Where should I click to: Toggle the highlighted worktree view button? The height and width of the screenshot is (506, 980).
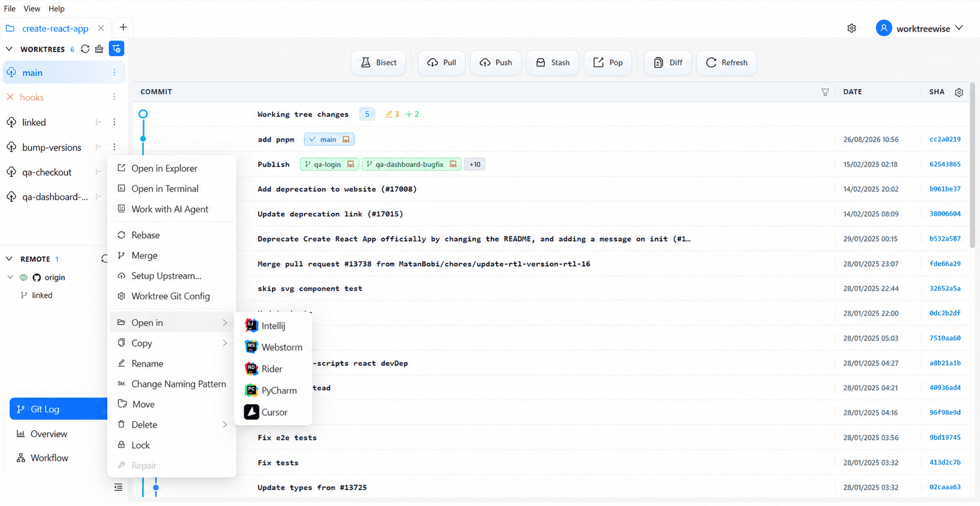(x=116, y=49)
